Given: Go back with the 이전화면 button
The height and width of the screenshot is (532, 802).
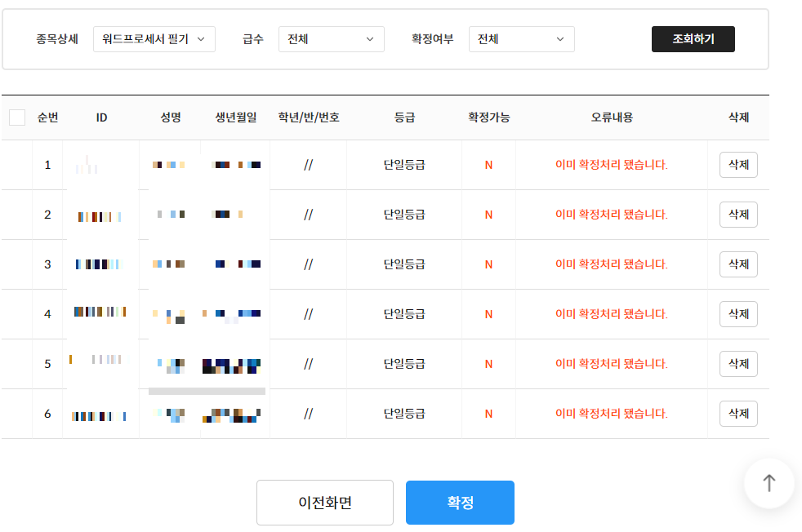Looking at the screenshot, I should click(325, 503).
